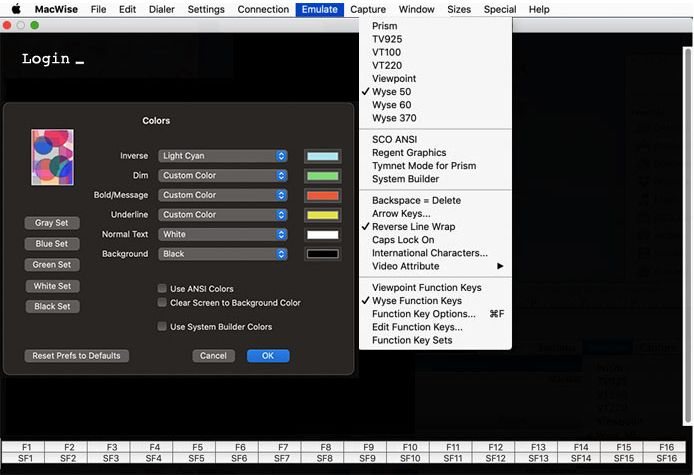Apply the Blue Set preset

[52, 243]
